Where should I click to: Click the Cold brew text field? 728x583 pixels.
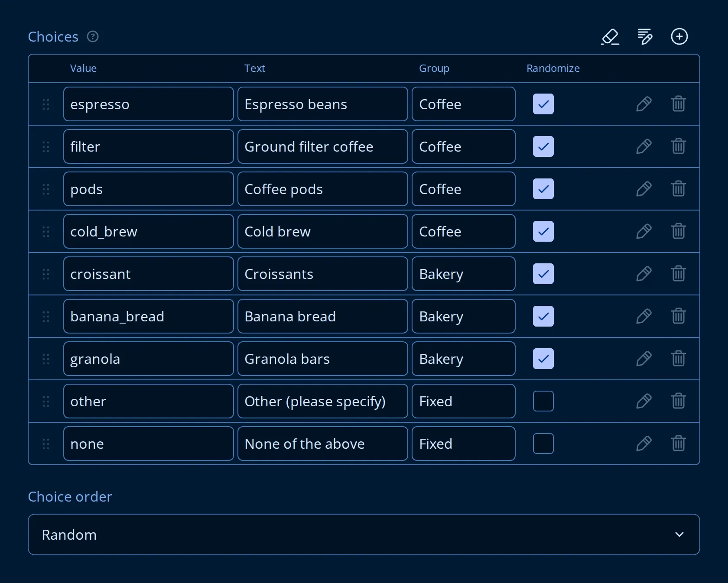[323, 231]
